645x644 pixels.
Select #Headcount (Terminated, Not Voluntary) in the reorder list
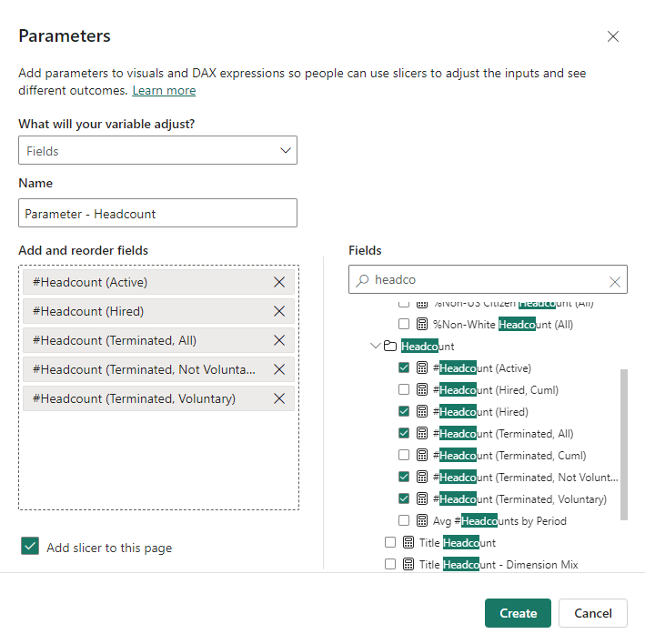[144, 369]
